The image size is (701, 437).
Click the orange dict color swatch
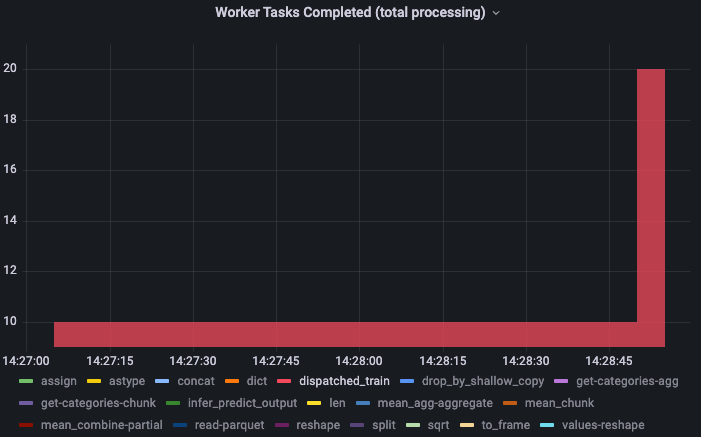point(232,381)
